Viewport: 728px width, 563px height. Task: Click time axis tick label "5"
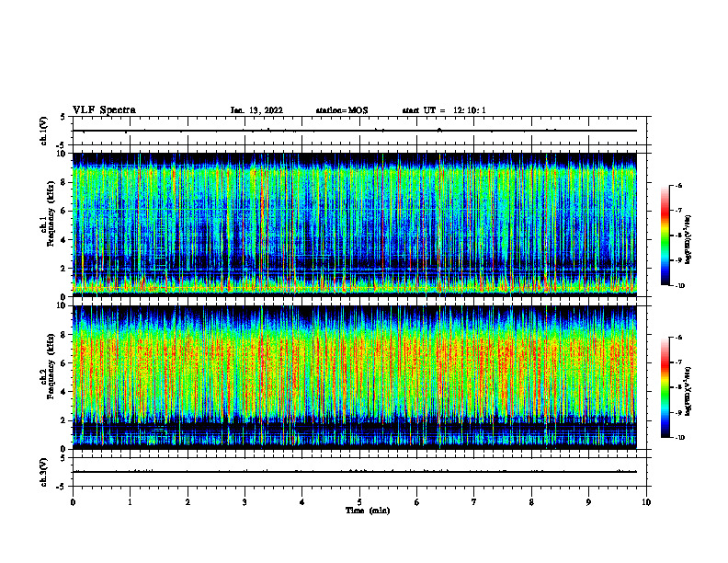click(359, 502)
